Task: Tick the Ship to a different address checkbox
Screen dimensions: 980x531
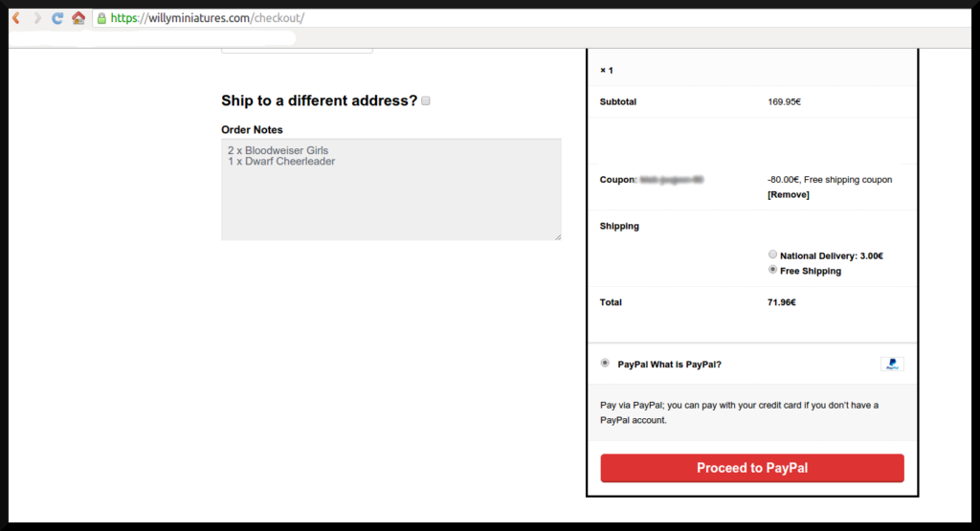Action: click(426, 100)
